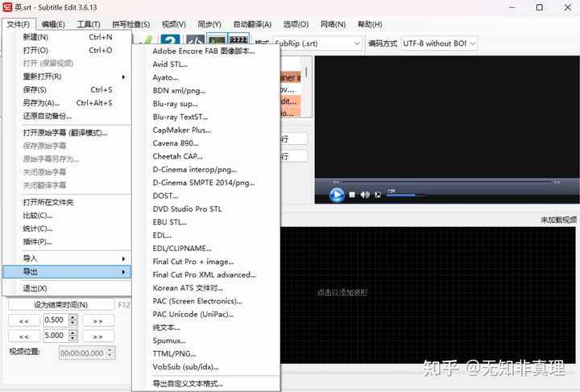This screenshot has height=392, width=580.
Task: Open the 视频(V) menu
Action: point(174,24)
